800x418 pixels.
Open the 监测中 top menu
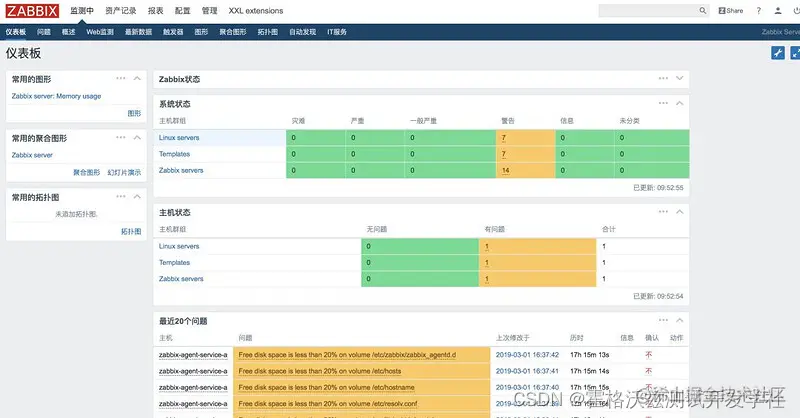click(82, 11)
